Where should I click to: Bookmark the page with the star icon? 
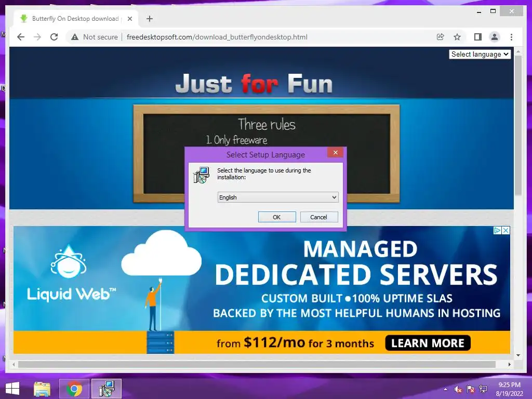457,37
